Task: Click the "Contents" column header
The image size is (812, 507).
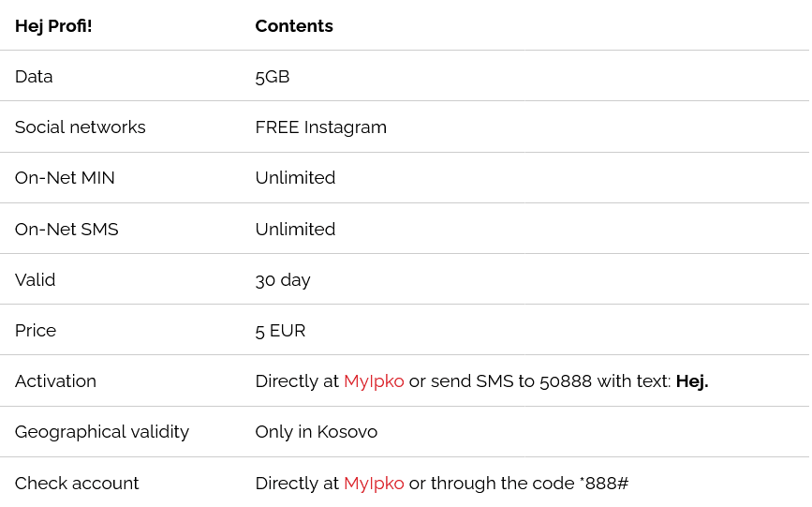Action: (294, 26)
